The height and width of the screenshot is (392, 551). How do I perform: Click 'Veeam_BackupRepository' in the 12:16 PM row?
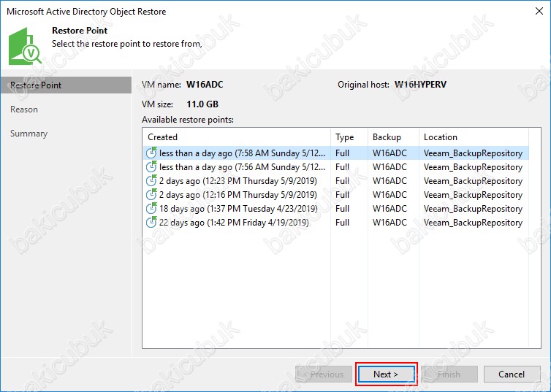coord(473,195)
